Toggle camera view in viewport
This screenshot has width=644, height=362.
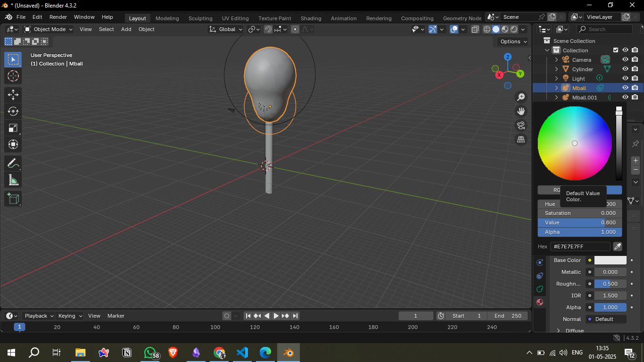click(521, 125)
